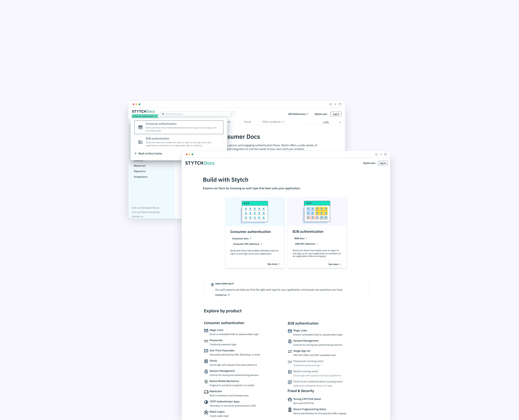Click the Passwords asterisks icon under Consumer authentication
This screenshot has height=420, width=519.
click(x=206, y=341)
